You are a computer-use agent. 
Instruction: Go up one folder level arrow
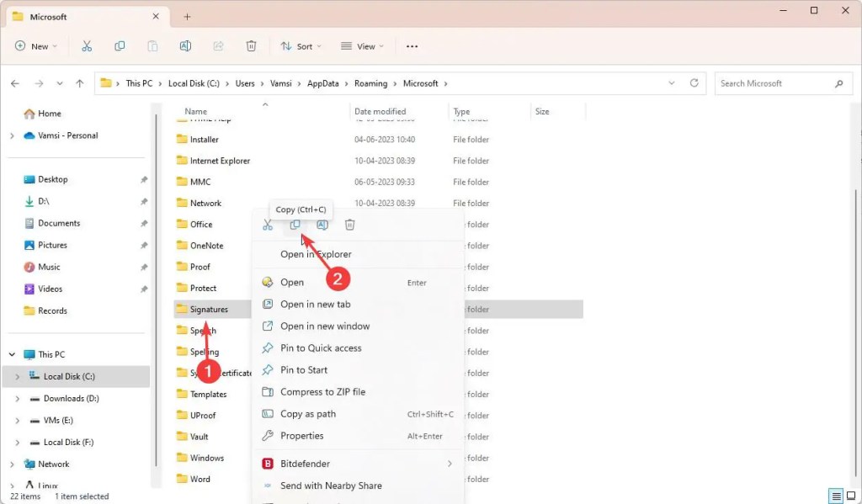(80, 83)
